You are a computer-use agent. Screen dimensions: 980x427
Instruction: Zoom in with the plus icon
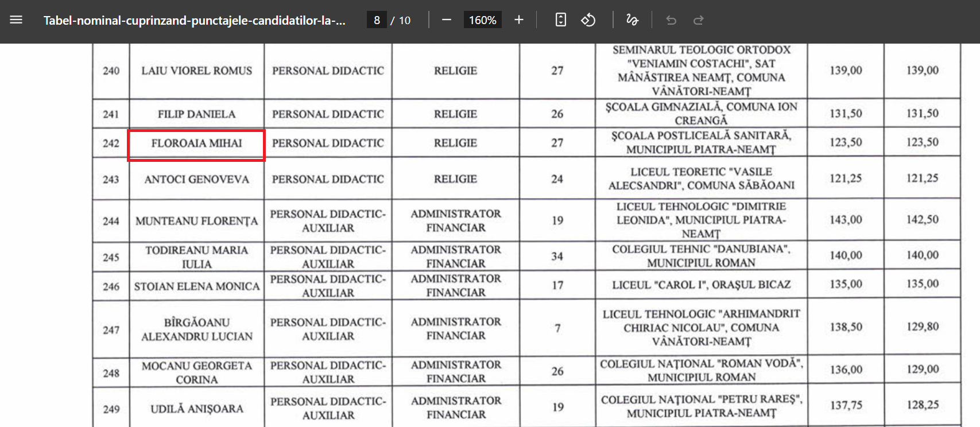[519, 20]
